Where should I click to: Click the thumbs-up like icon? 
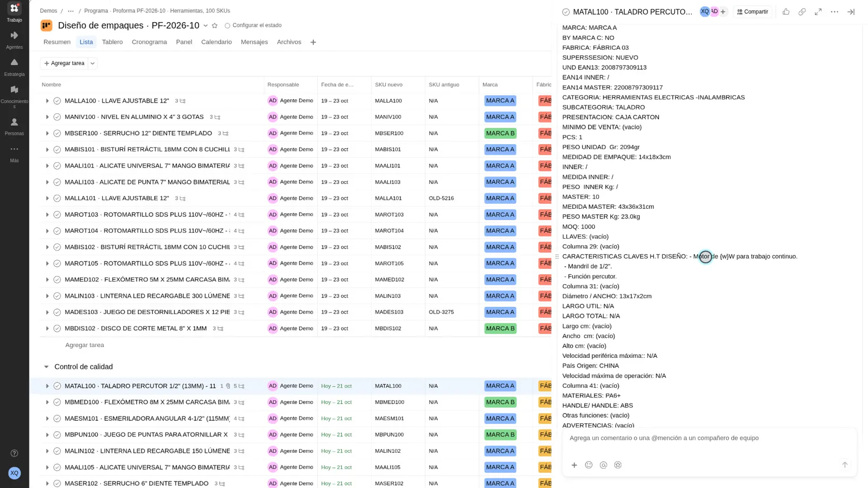point(786,12)
